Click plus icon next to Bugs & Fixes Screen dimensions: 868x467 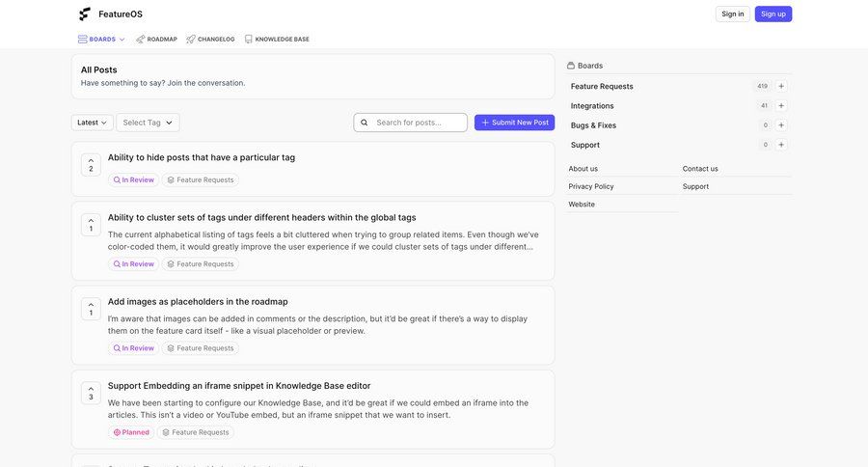click(x=781, y=125)
